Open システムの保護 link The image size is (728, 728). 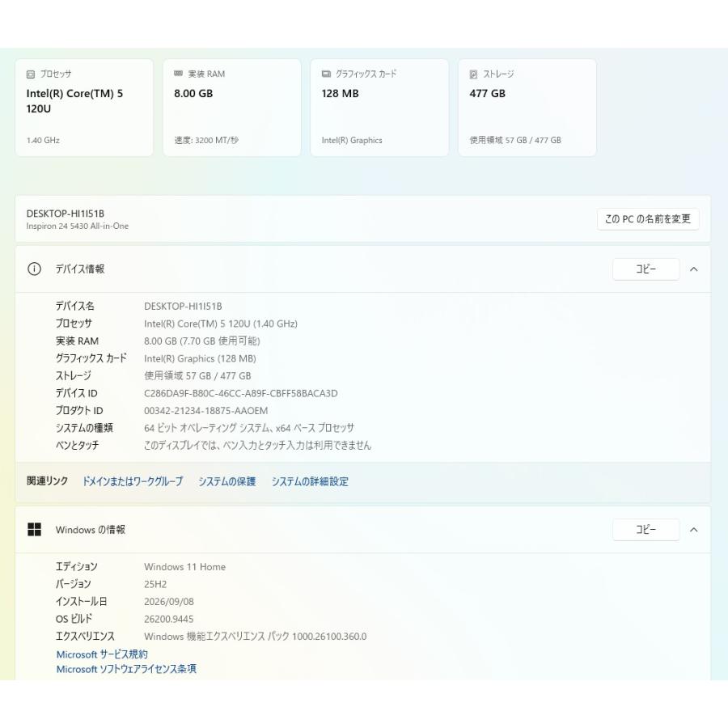click(227, 481)
